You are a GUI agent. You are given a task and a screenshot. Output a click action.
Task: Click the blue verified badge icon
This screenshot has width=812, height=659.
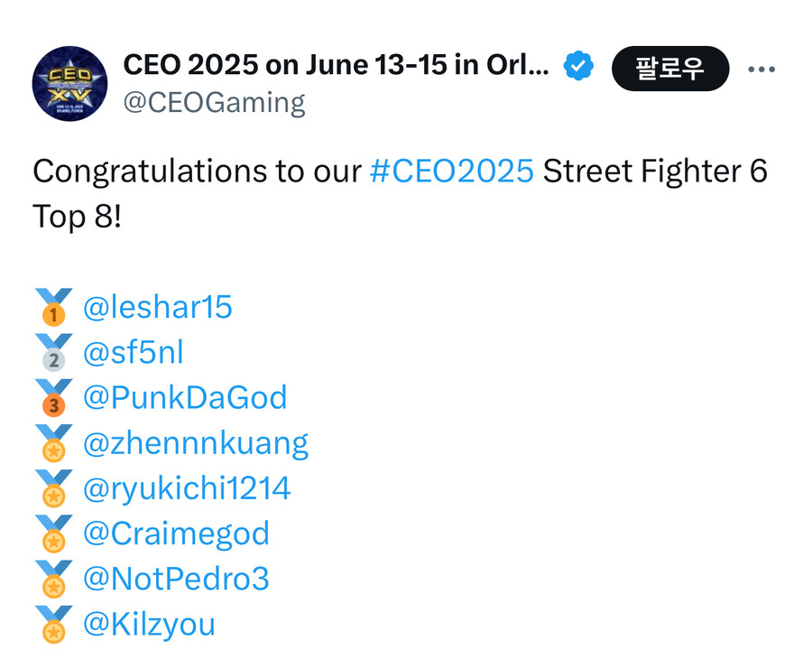point(578,66)
